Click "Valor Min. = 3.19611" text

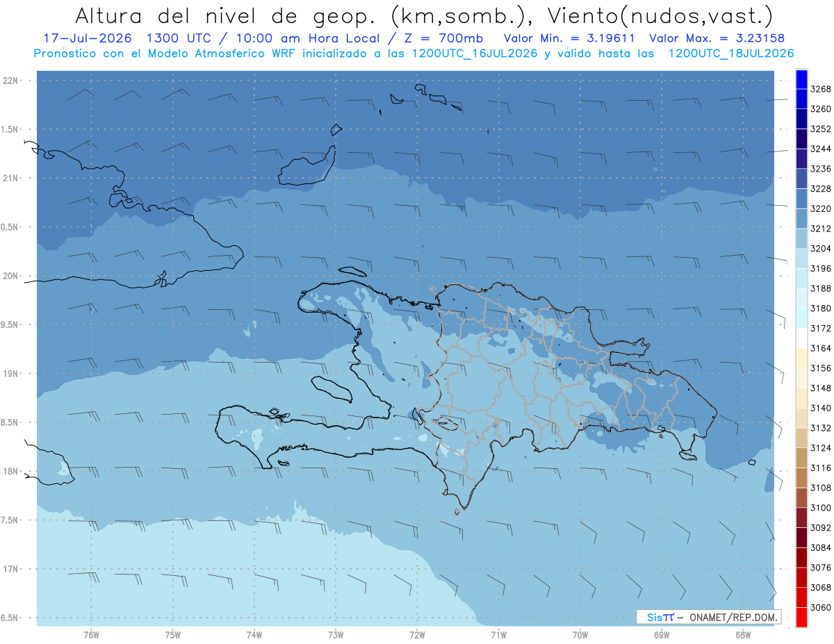[569, 38]
